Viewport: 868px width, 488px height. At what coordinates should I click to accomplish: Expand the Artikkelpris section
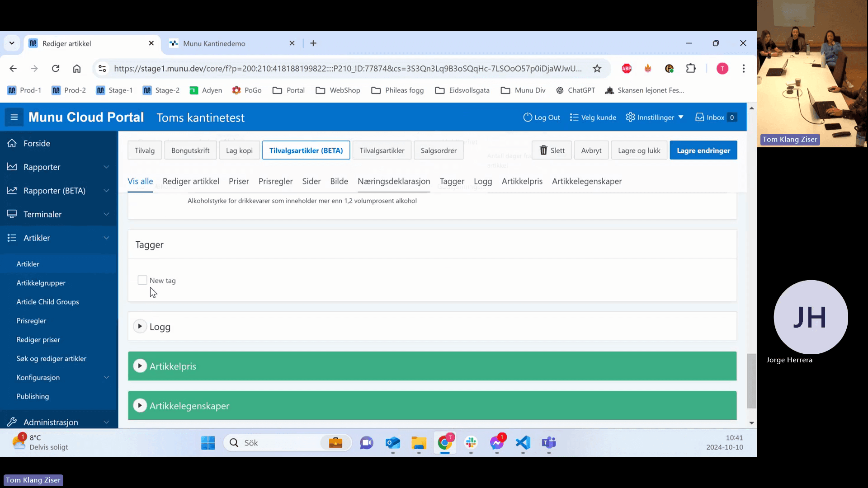click(x=140, y=366)
